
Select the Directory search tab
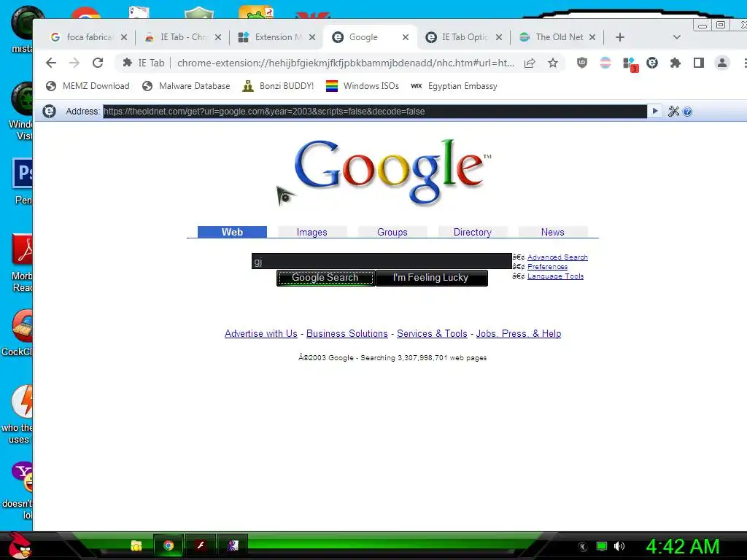[472, 232]
